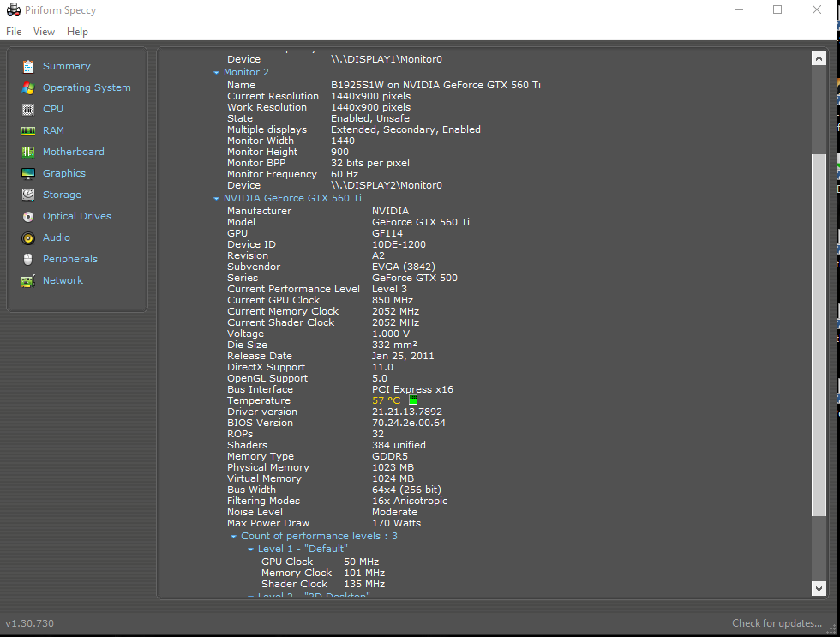Click the \\.\DISPLAY2\Monitor0 device value
Image resolution: width=840 pixels, height=637 pixels.
click(387, 185)
